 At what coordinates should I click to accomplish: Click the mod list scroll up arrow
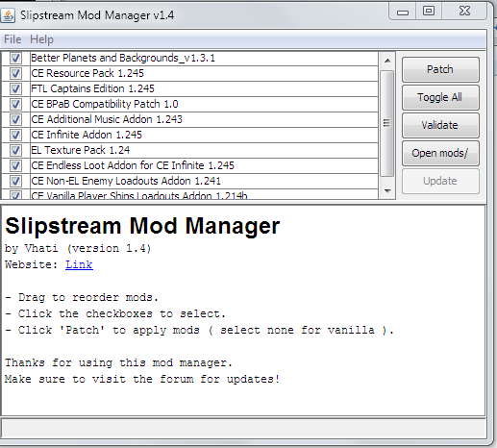(x=387, y=61)
